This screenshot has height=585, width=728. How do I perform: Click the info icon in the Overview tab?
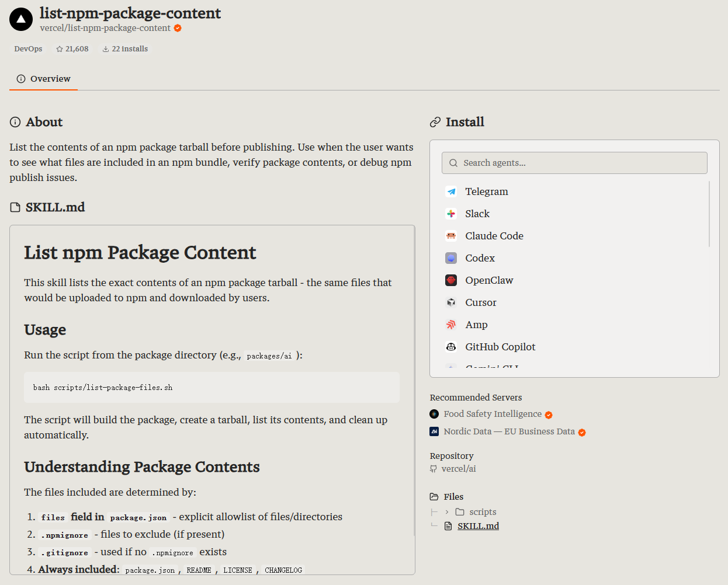(x=21, y=79)
